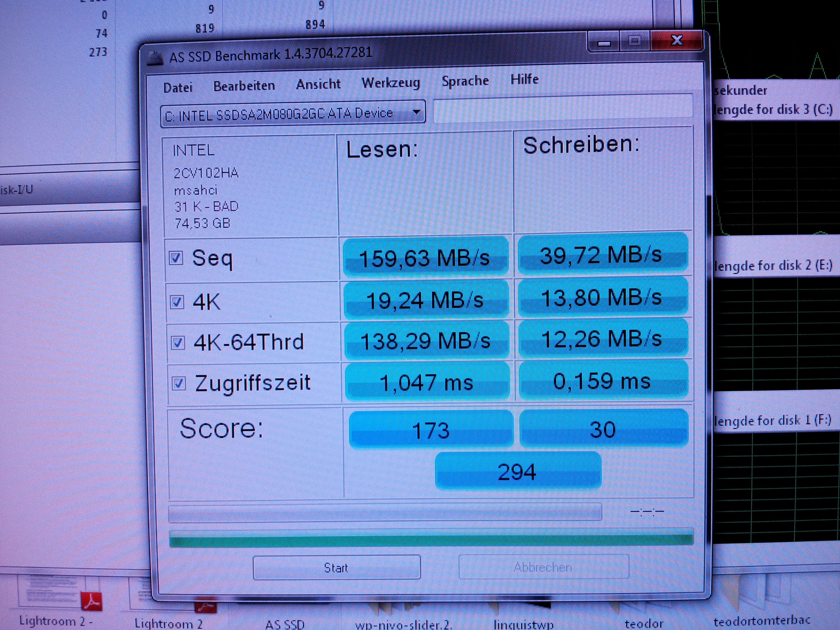Open the teodortomterbac desktop item

click(762, 621)
